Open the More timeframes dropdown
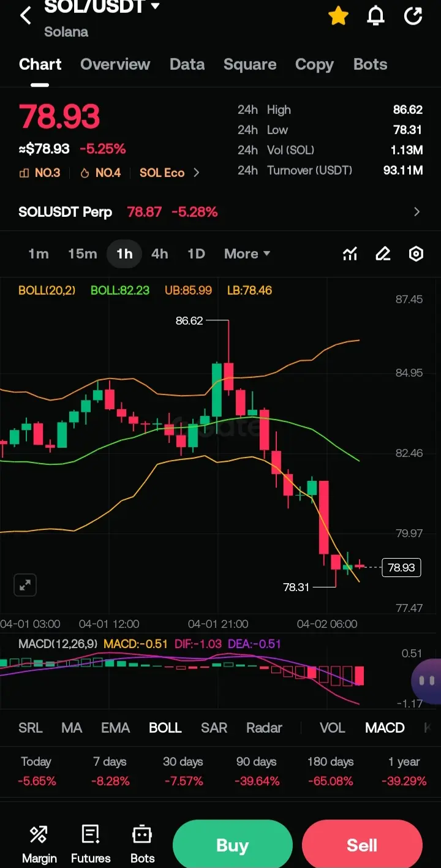The image size is (441, 868). coord(247,254)
